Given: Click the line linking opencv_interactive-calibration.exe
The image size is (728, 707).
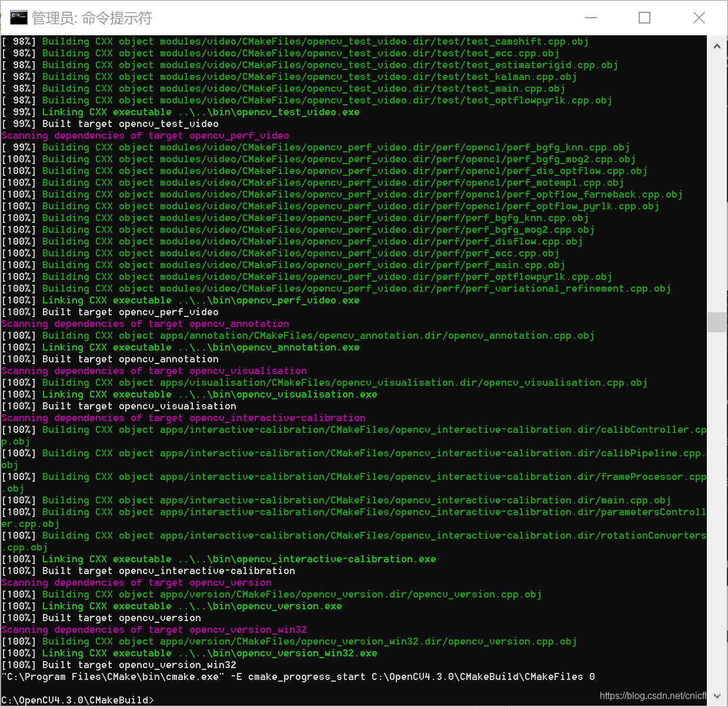Looking at the screenshot, I should [219, 559].
